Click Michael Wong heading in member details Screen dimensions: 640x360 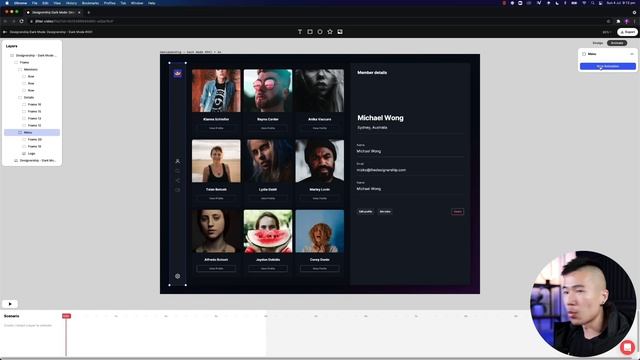click(x=380, y=118)
